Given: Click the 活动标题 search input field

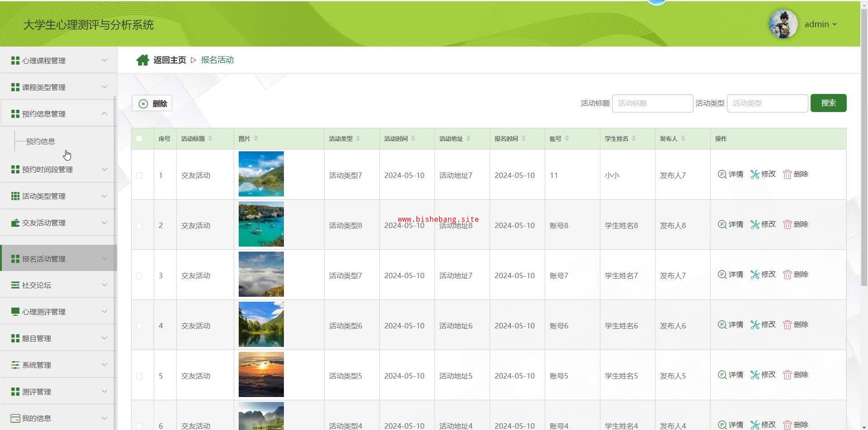Looking at the screenshot, I should pos(652,103).
